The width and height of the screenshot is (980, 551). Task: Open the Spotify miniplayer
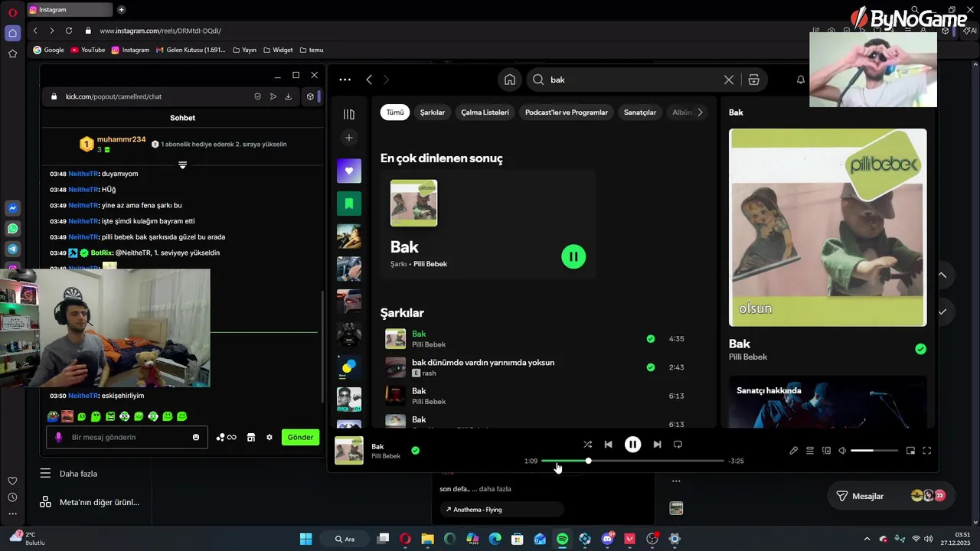click(x=910, y=451)
